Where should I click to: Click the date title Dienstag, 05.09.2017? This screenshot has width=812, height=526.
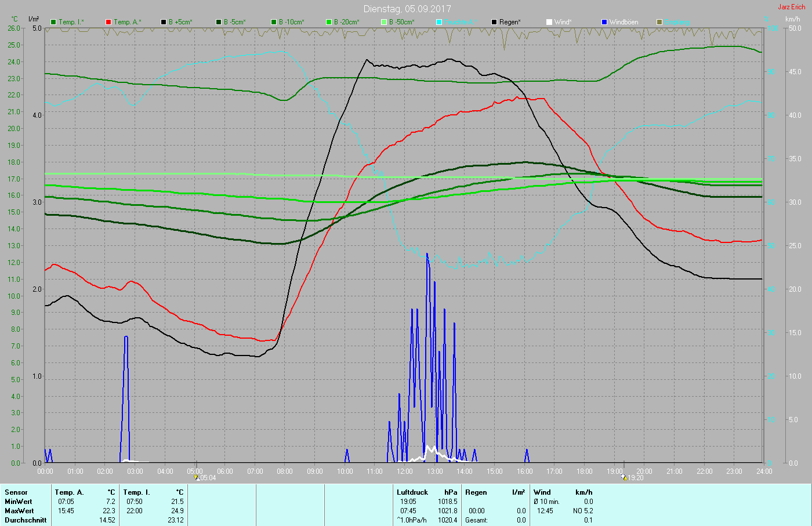pyautogui.click(x=407, y=9)
